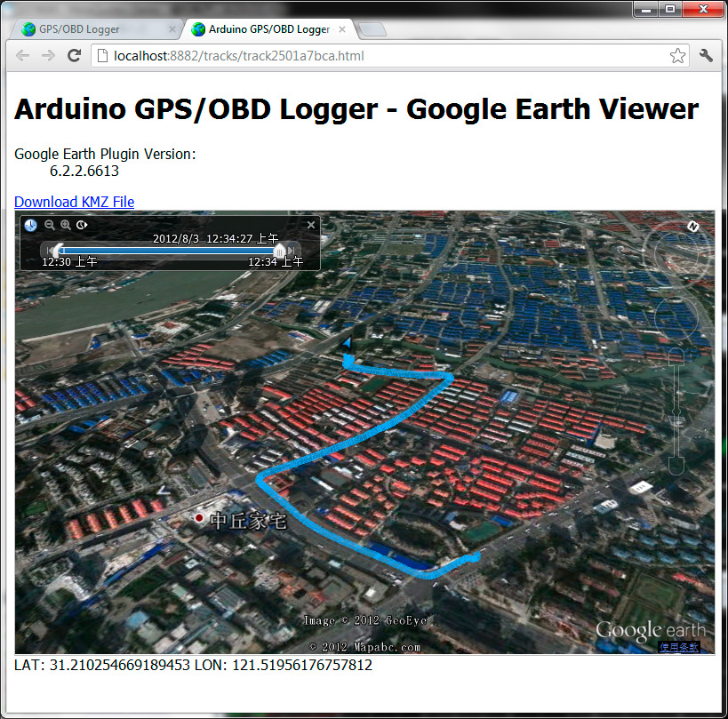The width and height of the screenshot is (728, 719).
Task: Click the localhost address bar
Action: (x=390, y=56)
